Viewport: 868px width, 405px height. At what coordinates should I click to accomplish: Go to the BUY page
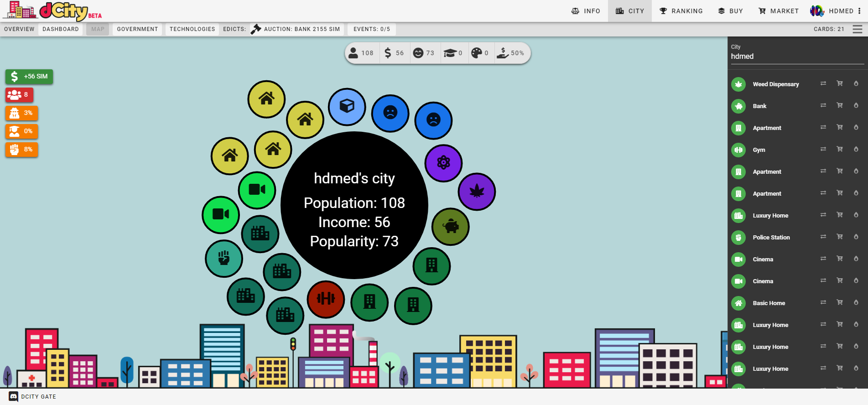pos(730,11)
